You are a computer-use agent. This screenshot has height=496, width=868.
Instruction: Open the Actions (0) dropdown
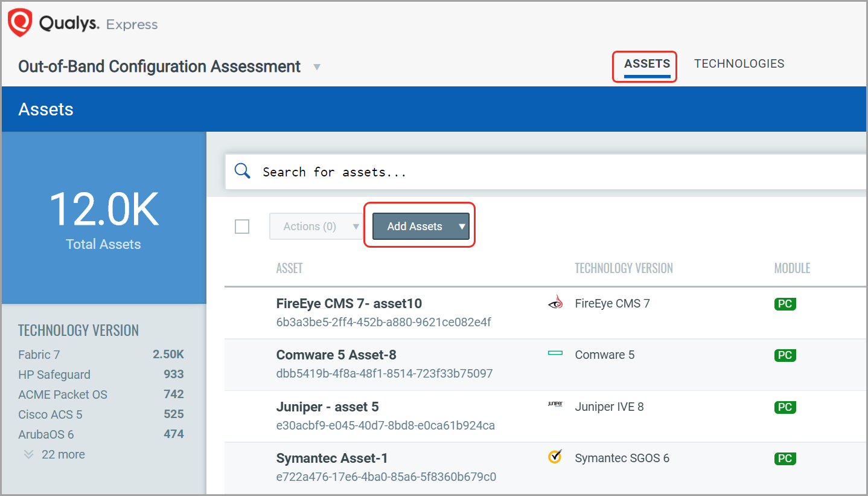pyautogui.click(x=316, y=227)
